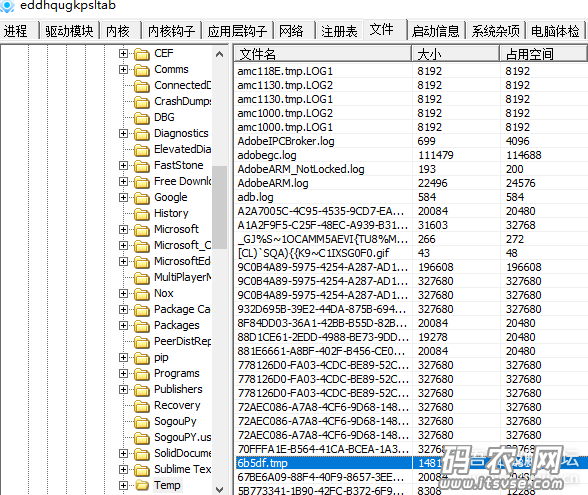
Task: Click the DBG folder icon
Action: tap(142, 118)
